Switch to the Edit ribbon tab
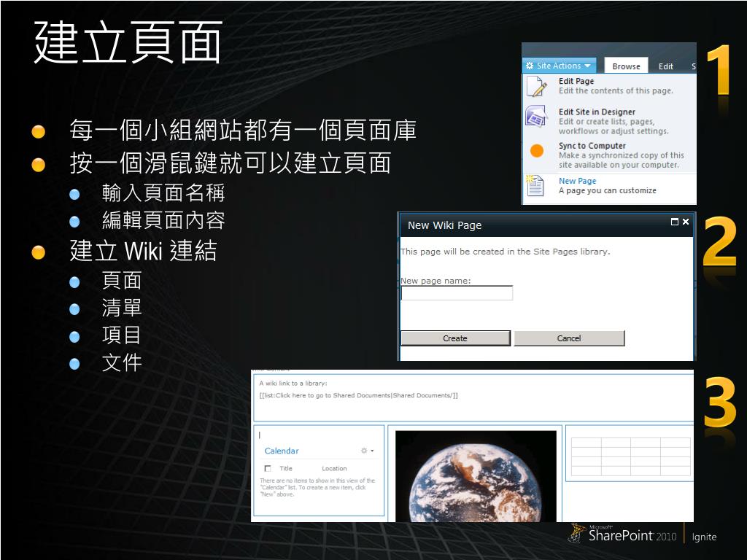747x560 pixels. pos(665,66)
